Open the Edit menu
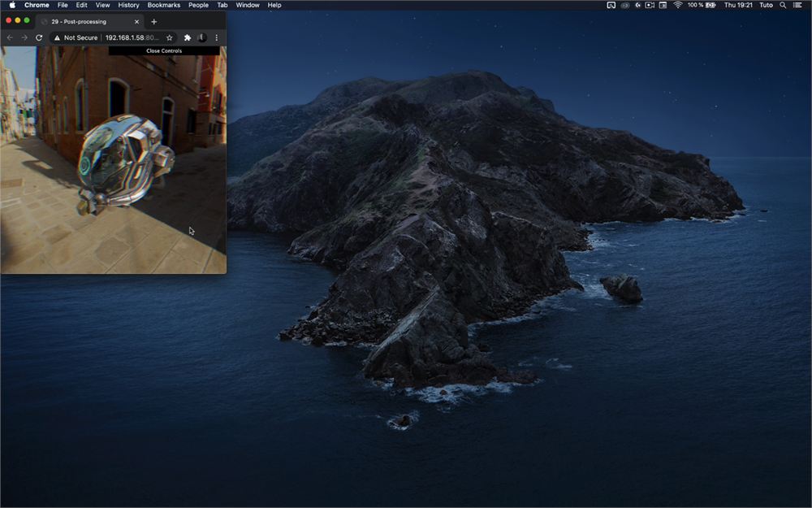This screenshot has height=508, width=812. (x=82, y=5)
